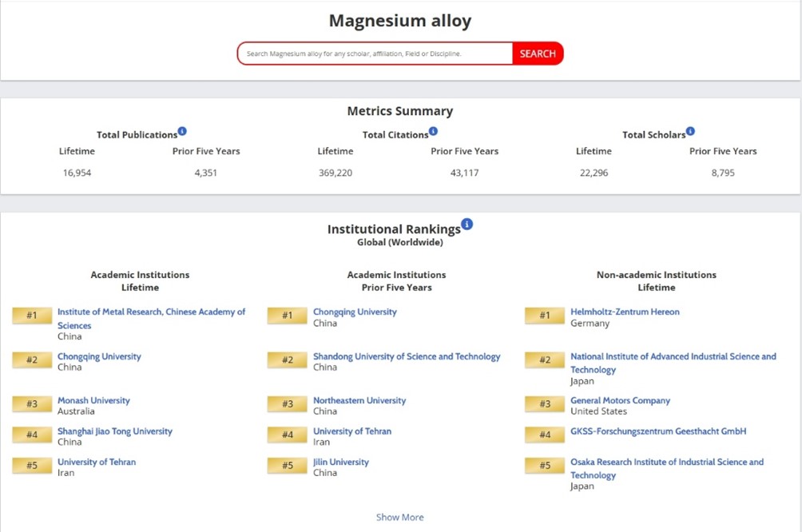Viewport: 802px width, 532px height.
Task: Open Shandong University of Science and Technology link
Action: (407, 356)
